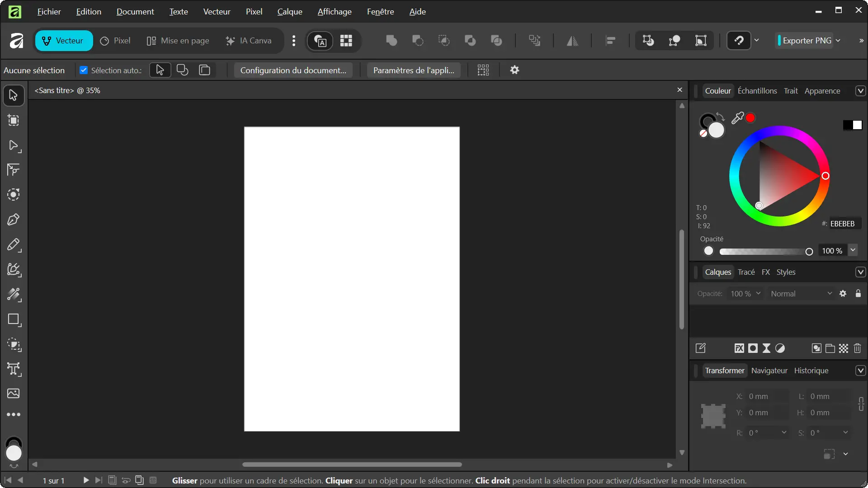Add a mask layer icon
This screenshot has width=868, height=488.
pos(753,348)
